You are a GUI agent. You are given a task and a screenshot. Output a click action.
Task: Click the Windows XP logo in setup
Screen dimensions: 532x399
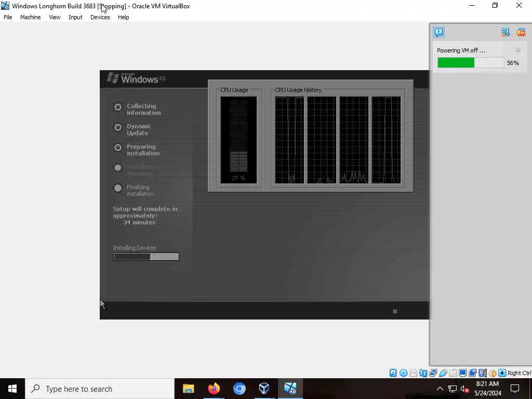coord(137,78)
